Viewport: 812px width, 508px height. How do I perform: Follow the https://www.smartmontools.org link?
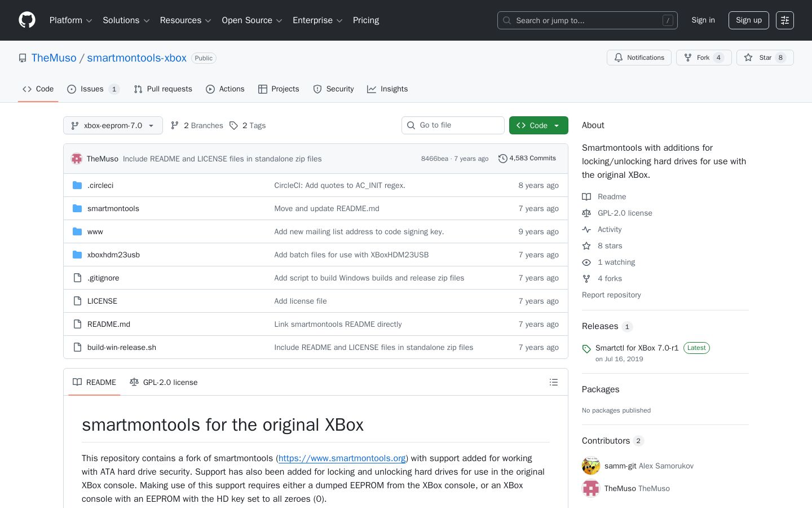[x=342, y=458]
